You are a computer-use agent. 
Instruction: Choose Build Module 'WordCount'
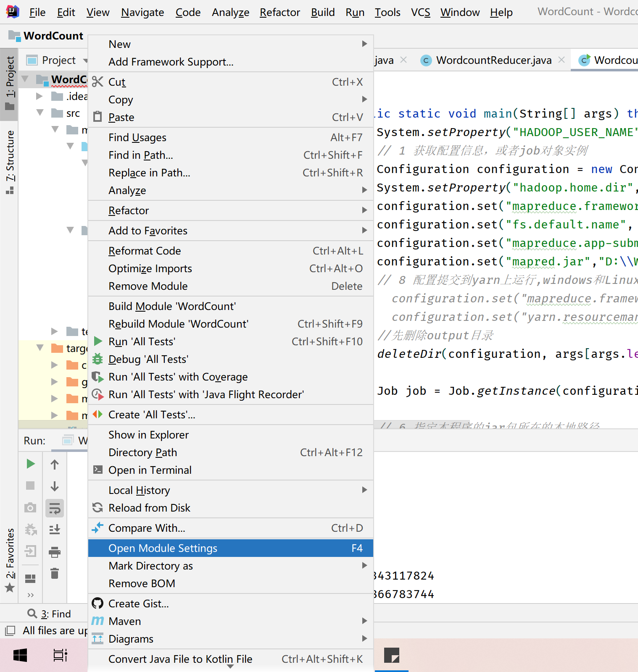[x=231, y=306]
